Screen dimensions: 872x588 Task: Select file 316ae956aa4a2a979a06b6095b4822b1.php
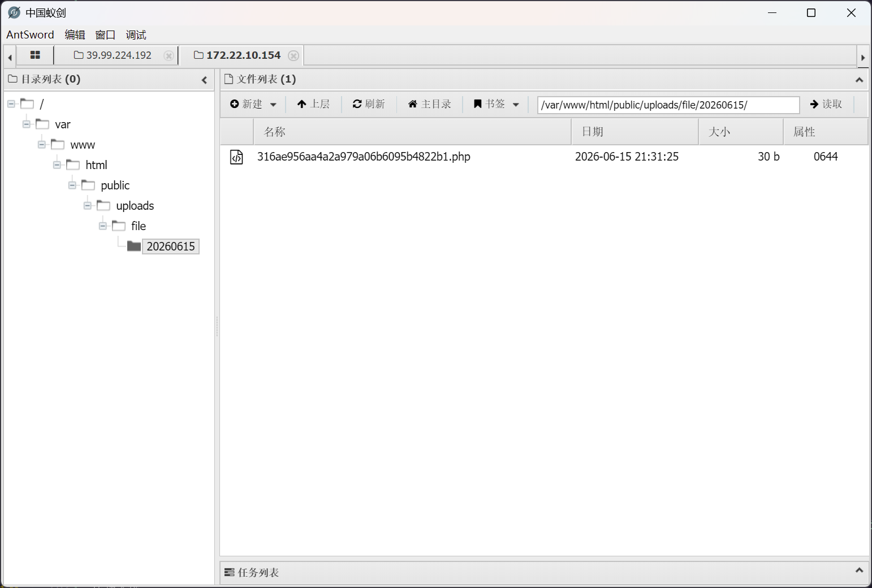364,157
